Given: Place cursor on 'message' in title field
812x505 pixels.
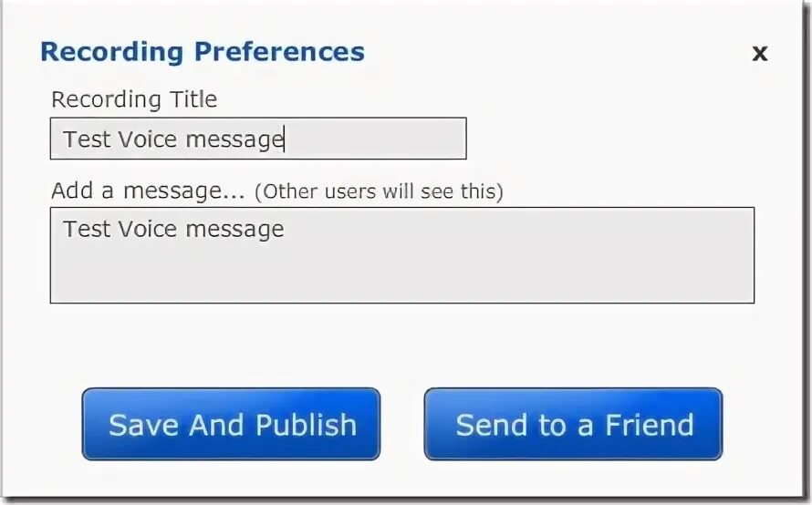Looking at the screenshot, I should (234, 140).
